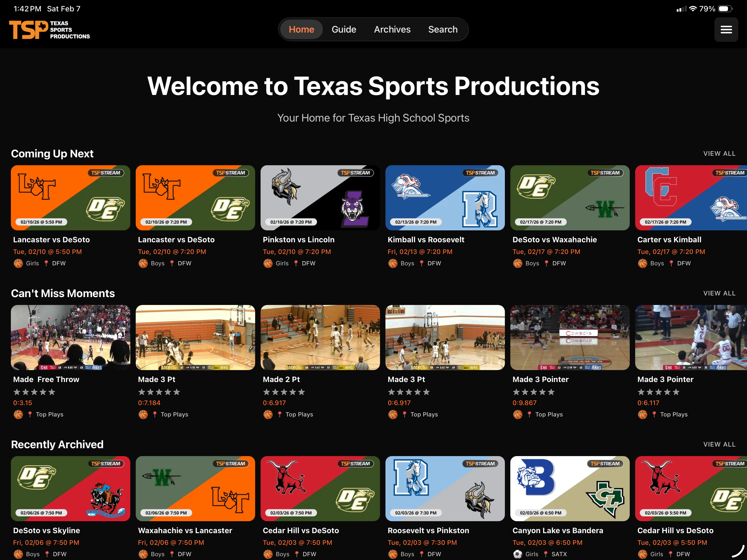
Task: Open DeSoto vs Waxahachie game thumbnail
Action: pos(570,198)
